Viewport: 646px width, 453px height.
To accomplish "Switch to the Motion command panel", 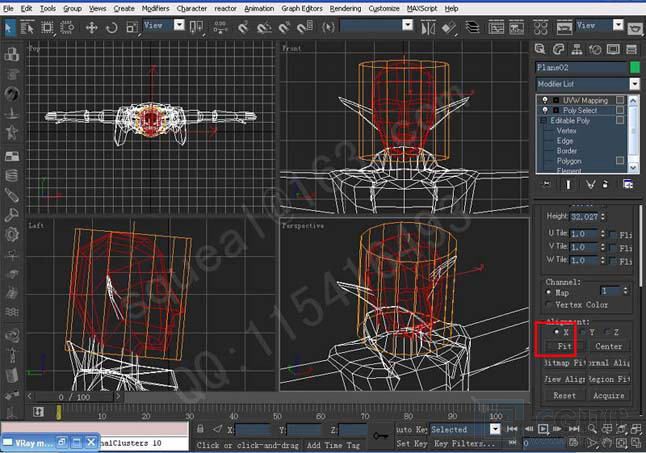I will pyautogui.click(x=595, y=49).
